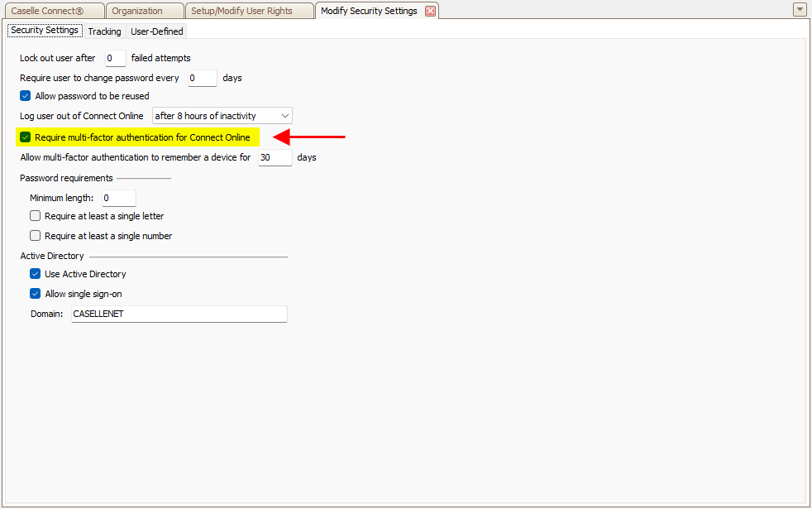Enable Require at least a single number
Image resolution: width=812 pixels, height=509 pixels.
point(36,236)
